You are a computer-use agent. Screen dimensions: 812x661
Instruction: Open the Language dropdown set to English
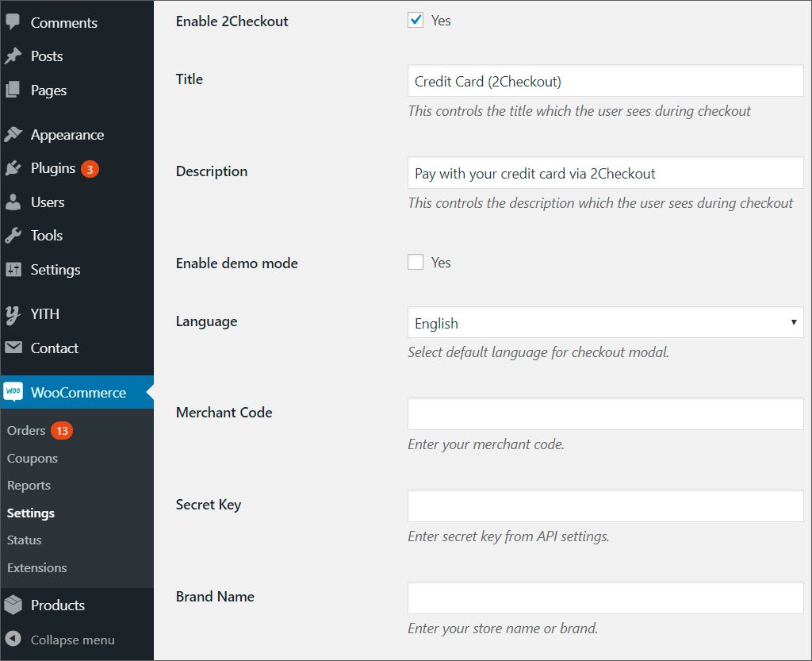click(605, 323)
